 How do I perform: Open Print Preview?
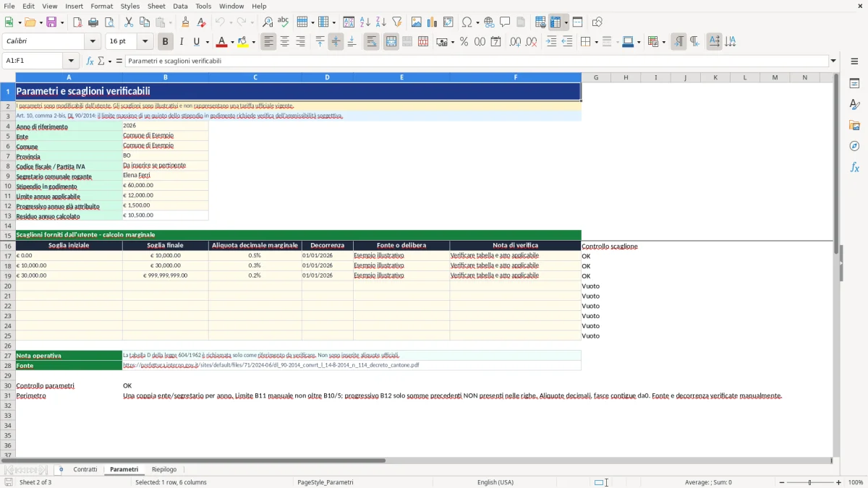pyautogui.click(x=109, y=22)
